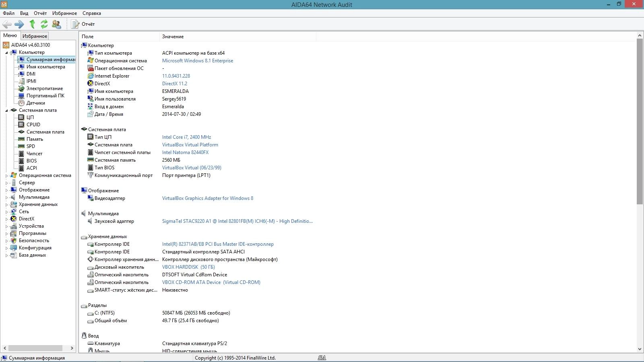644x362 pixels.
Task: Expand the Мультимедиа tree node
Action: (x=6, y=197)
